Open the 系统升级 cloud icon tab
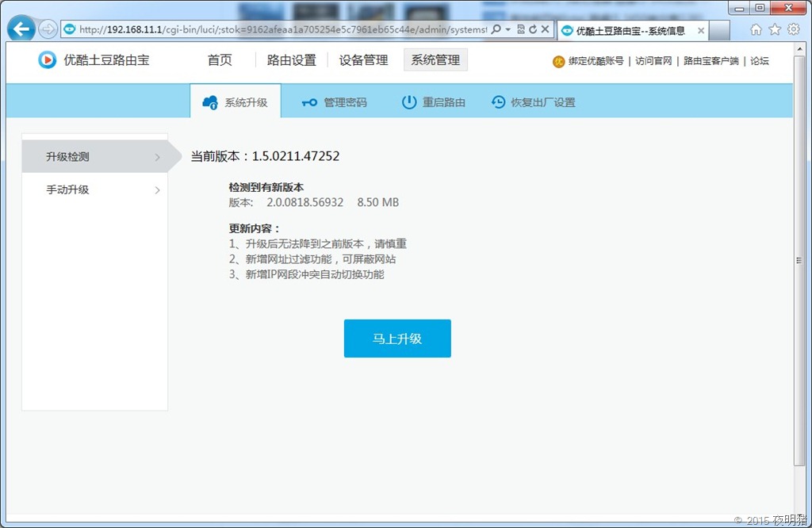Viewport: 812px width, 528px height. pos(210,102)
